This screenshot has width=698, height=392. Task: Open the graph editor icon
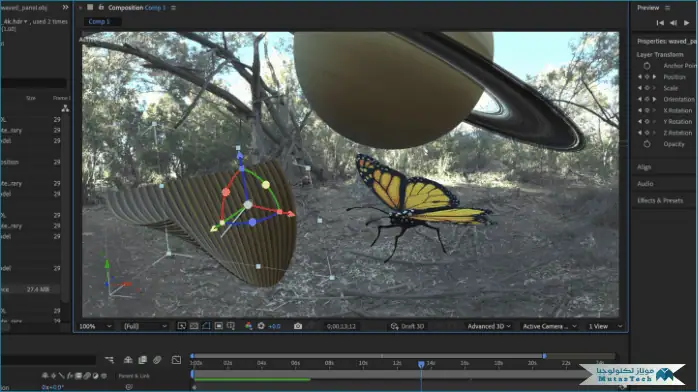coord(176,360)
